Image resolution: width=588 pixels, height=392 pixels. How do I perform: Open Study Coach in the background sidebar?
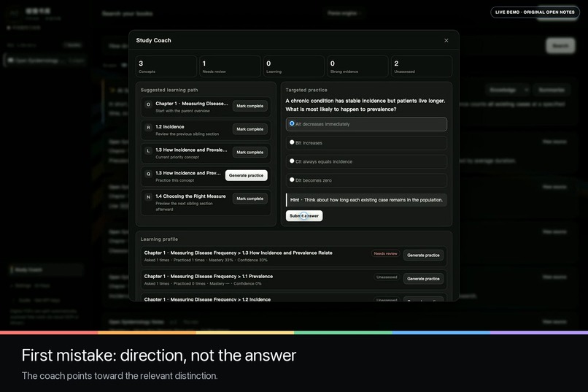[46, 269]
